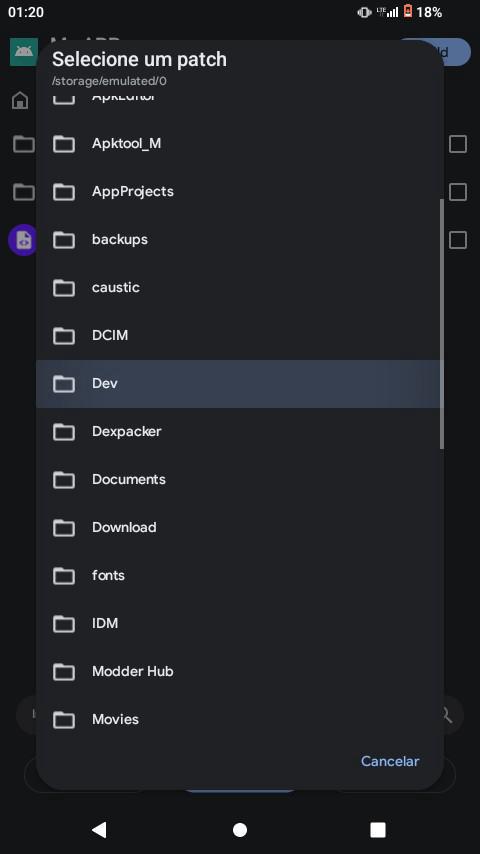Click folder icon next to fonts
The height and width of the screenshot is (854, 480).
pyautogui.click(x=64, y=575)
